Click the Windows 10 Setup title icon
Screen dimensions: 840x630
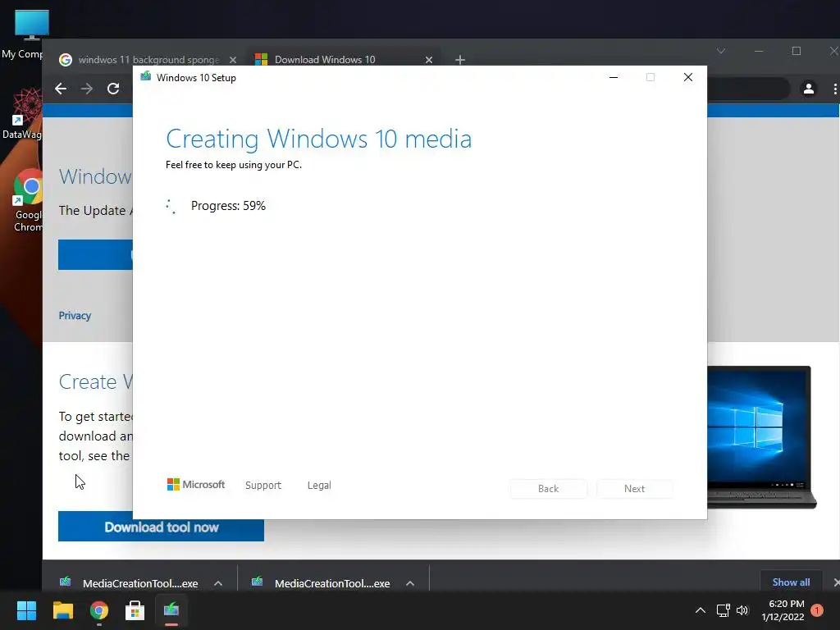pyautogui.click(x=146, y=77)
